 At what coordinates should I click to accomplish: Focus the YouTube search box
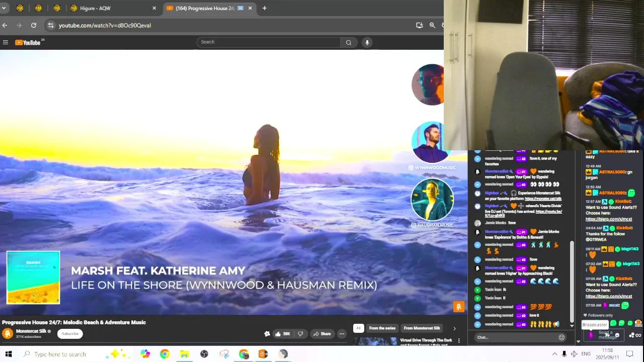(269, 42)
